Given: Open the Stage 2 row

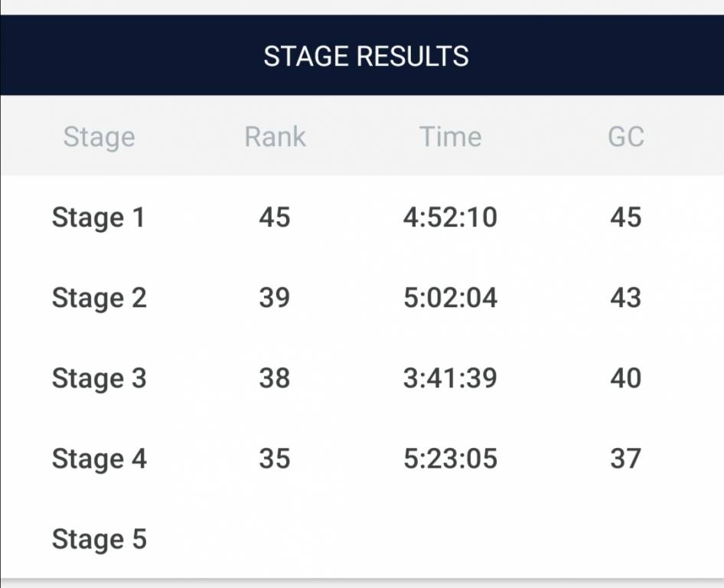Looking at the screenshot, I should 362,298.
